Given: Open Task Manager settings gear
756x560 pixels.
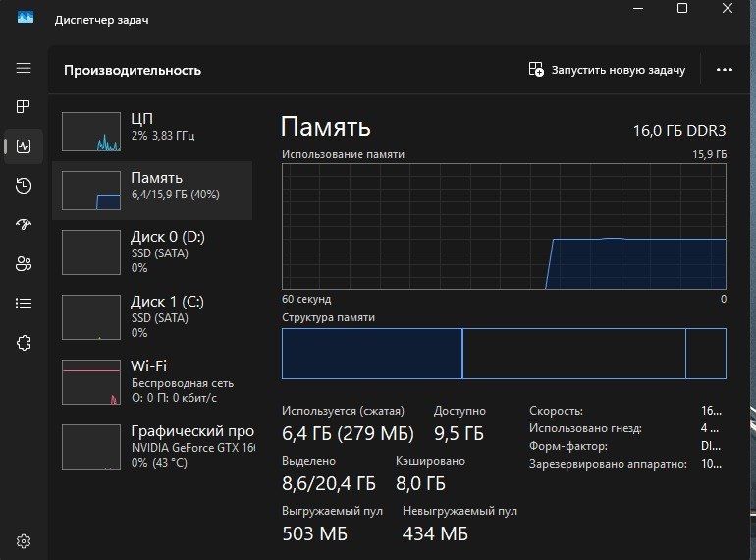Looking at the screenshot, I should pyautogui.click(x=24, y=541).
